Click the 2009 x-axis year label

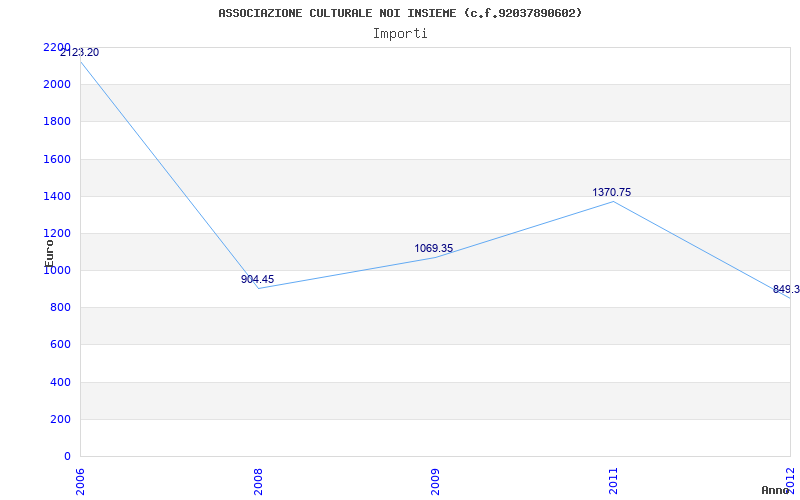click(x=436, y=479)
